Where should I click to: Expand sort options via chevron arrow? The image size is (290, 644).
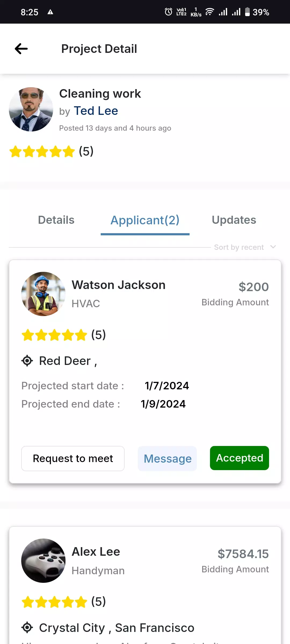(x=273, y=247)
